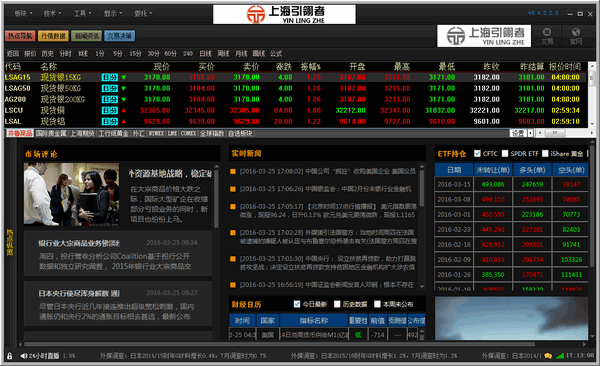This screenshot has width=600, height=366.
Task: Open the 板块 dropdown menu
Action: (x=23, y=13)
